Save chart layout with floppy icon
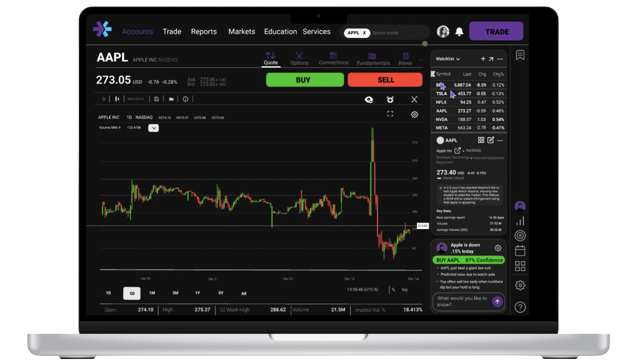Viewport: 617px width, 364px height. (x=156, y=99)
